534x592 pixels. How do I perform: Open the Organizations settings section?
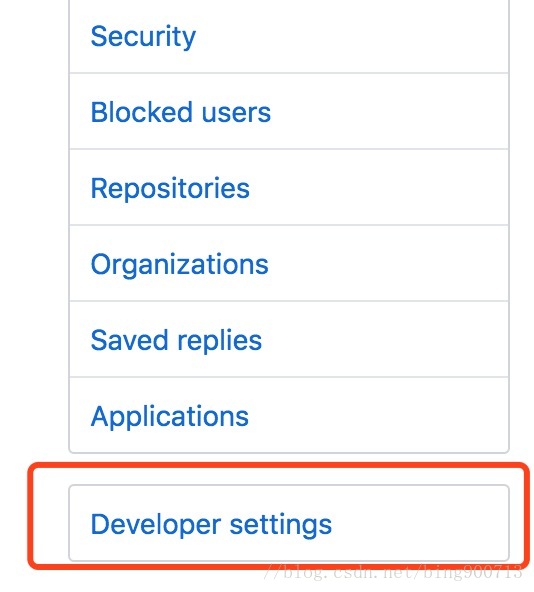coord(289,264)
